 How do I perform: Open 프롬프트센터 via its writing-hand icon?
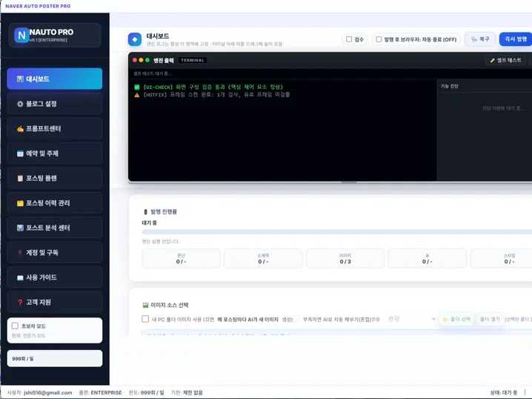21,129
